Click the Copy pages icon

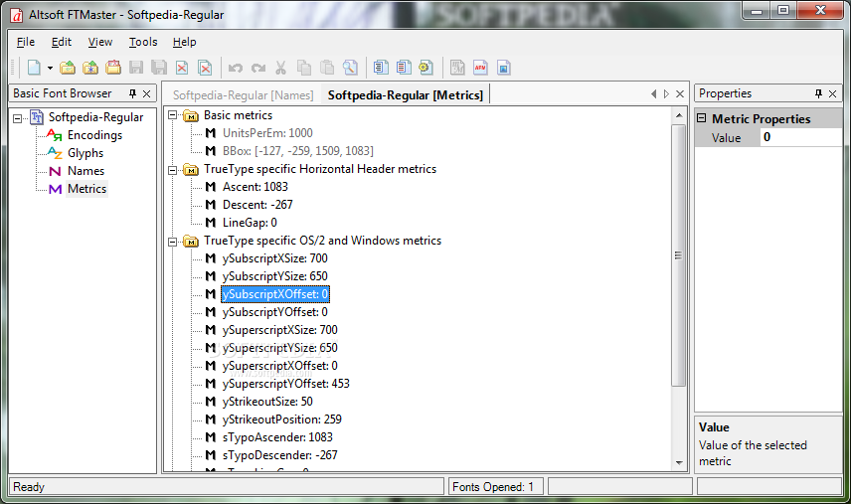pyautogui.click(x=304, y=68)
